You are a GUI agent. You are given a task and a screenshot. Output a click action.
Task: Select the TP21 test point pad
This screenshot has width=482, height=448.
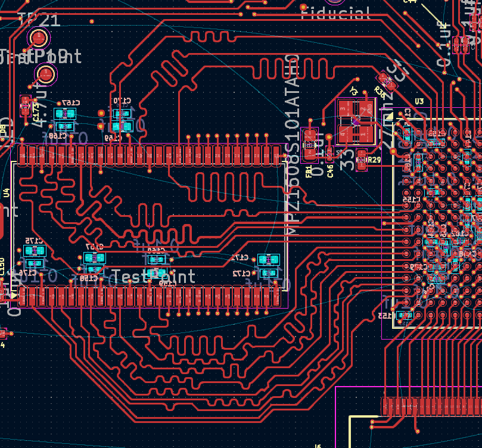39,39
